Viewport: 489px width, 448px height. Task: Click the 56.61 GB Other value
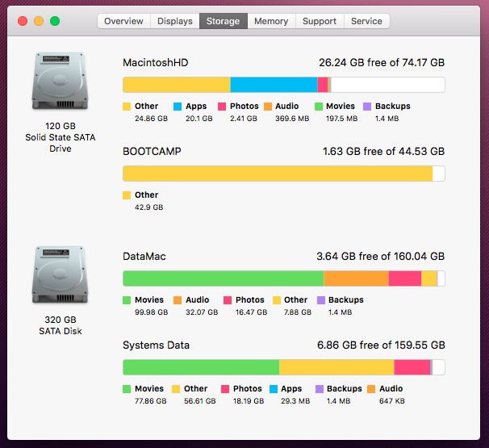[200, 401]
